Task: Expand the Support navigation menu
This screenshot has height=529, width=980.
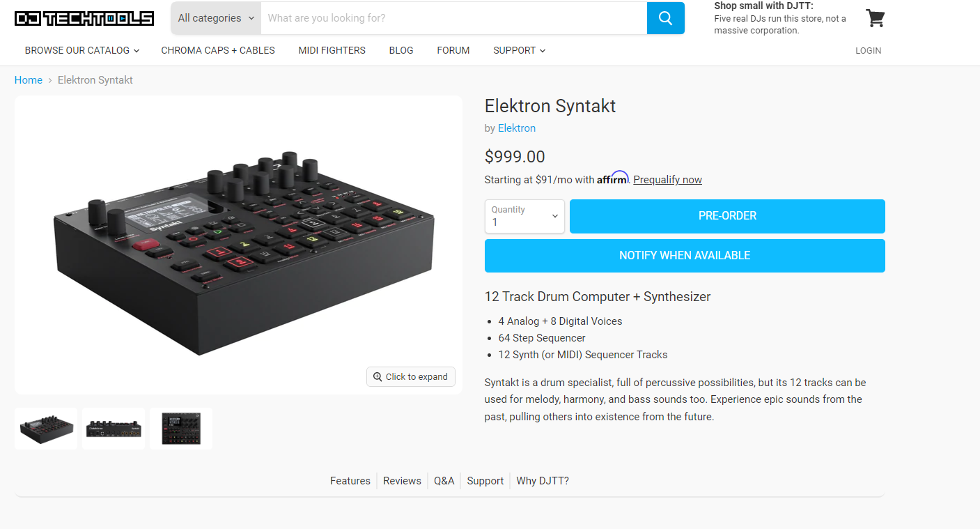Action: [x=519, y=50]
